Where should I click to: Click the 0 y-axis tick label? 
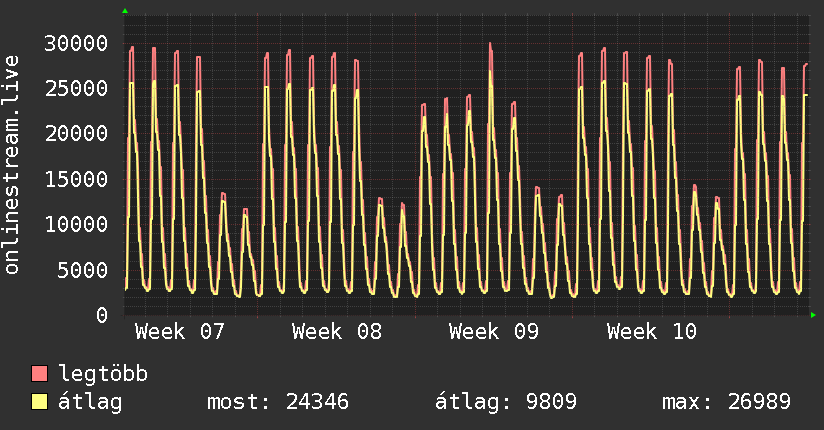[102, 315]
